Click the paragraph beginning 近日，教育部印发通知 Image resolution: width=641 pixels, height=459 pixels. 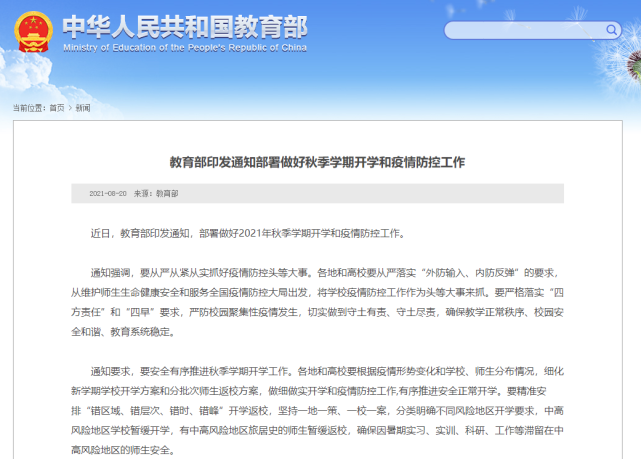tap(248, 233)
